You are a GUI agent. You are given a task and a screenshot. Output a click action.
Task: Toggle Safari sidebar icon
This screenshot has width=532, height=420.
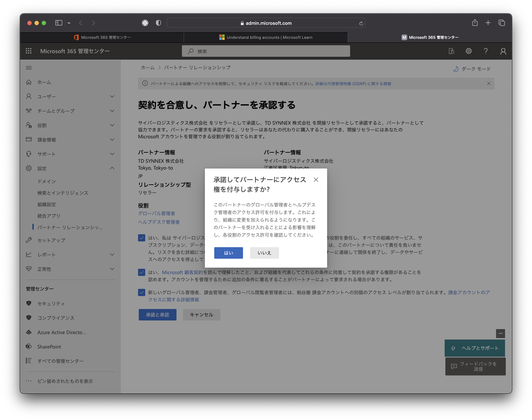click(x=59, y=23)
